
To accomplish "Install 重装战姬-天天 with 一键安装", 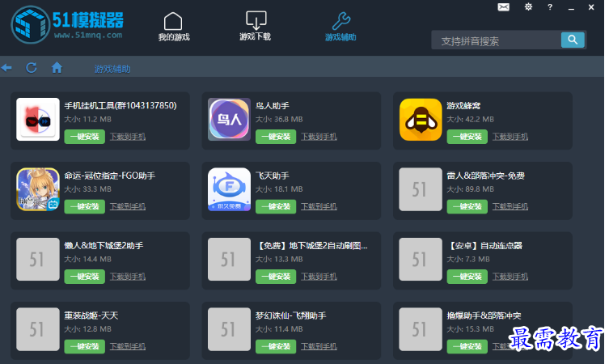I will (x=85, y=346).
